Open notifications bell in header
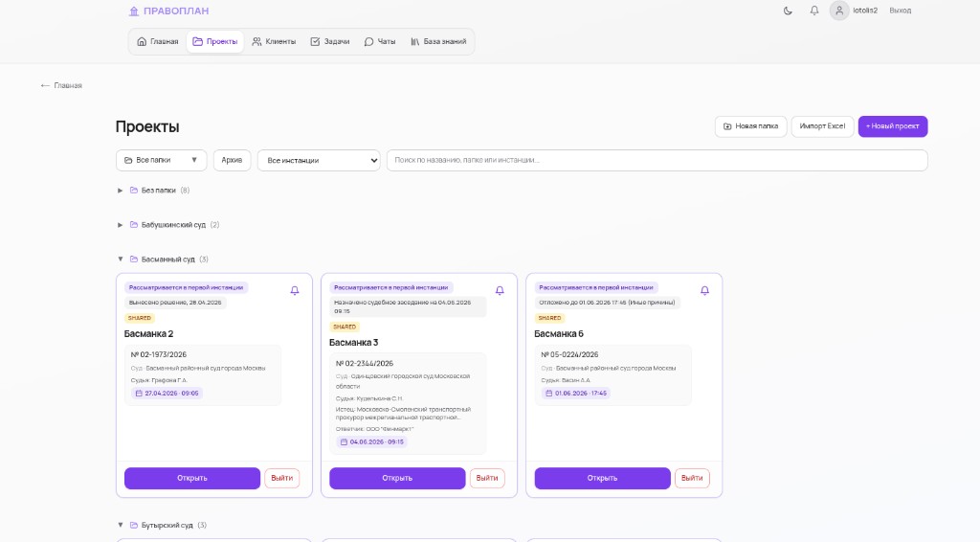The image size is (980, 542). (x=814, y=11)
